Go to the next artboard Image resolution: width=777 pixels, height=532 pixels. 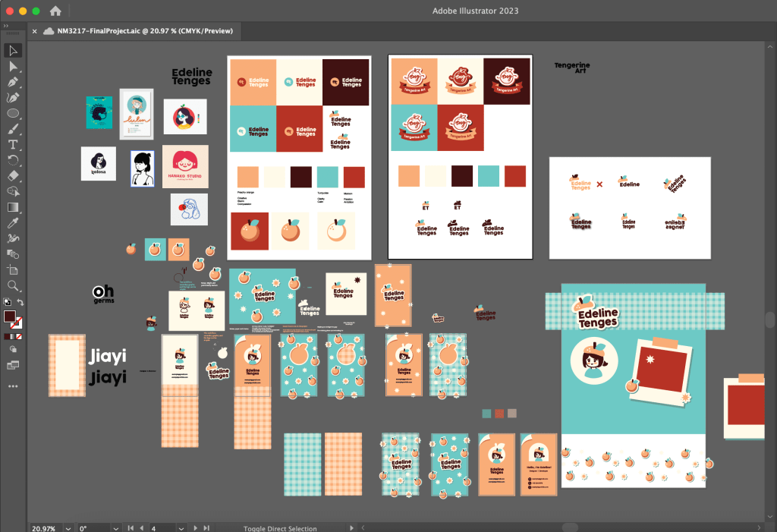tap(195, 527)
